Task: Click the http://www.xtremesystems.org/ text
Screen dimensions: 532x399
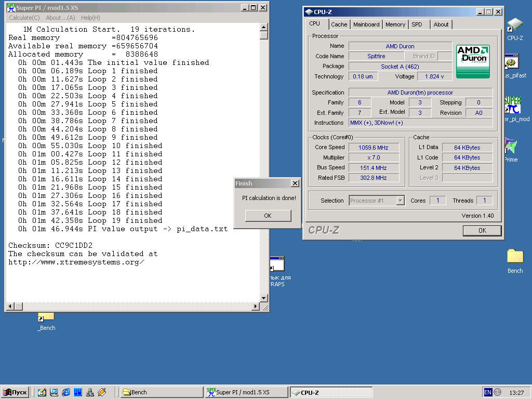Action: coord(76,262)
